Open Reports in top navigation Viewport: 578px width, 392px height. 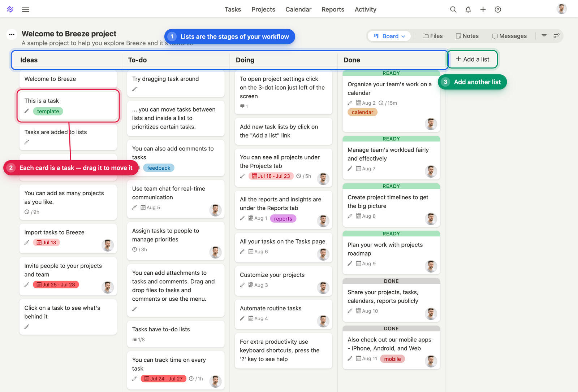coord(333,9)
